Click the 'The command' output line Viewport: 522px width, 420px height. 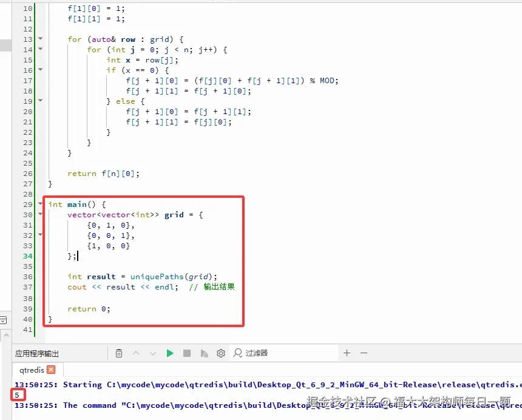pos(268,405)
